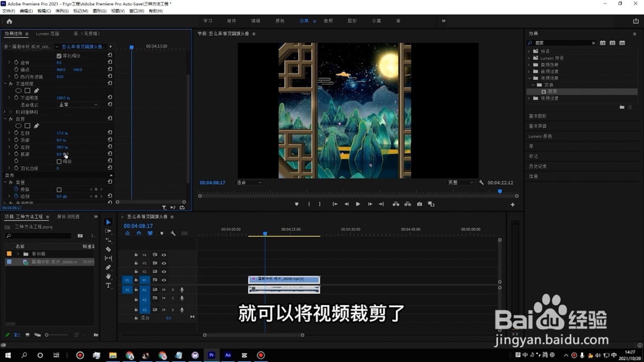Switch to the 音频 workspace tab
Viewport: 644px width, 362px height.
(x=328, y=21)
